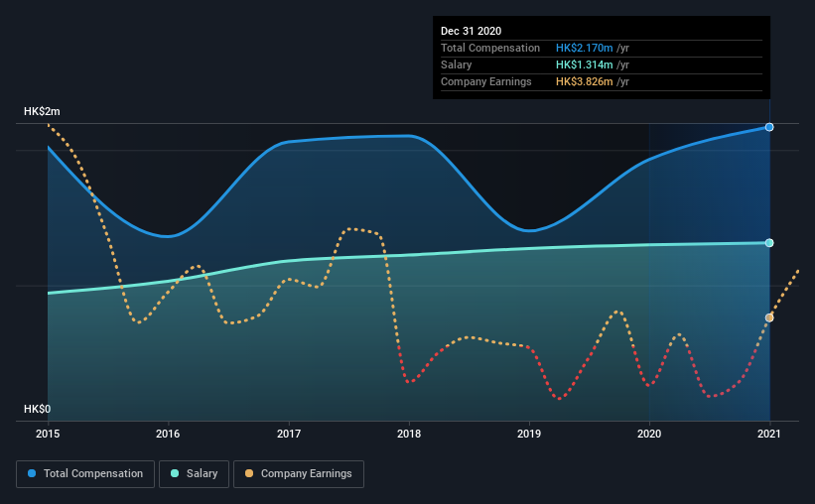
Task: Click the Salary label in tooltip
Action: coord(457,64)
